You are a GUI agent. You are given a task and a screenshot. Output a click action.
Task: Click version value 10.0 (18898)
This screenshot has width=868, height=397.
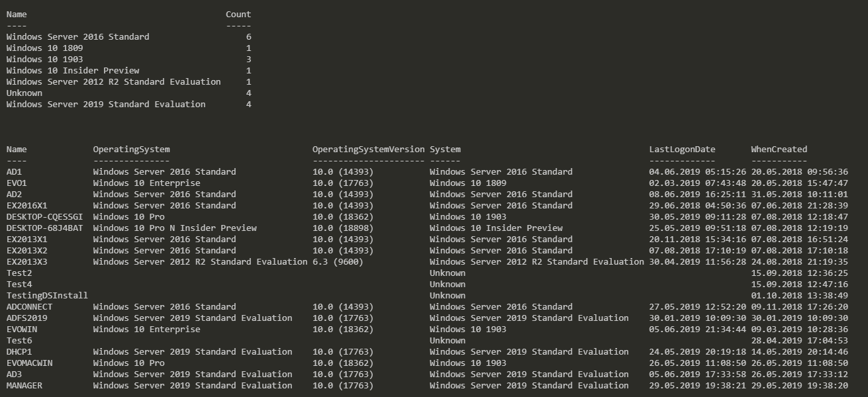343,228
